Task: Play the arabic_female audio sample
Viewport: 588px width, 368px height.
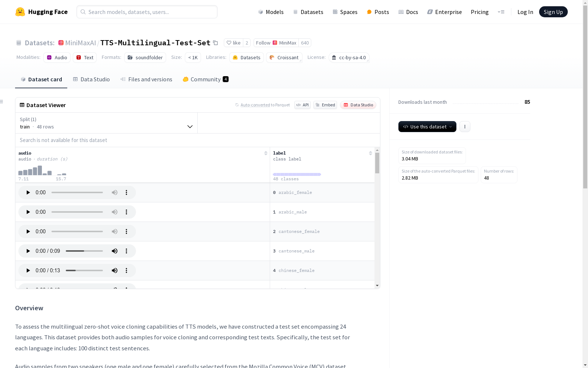Action: (28, 192)
